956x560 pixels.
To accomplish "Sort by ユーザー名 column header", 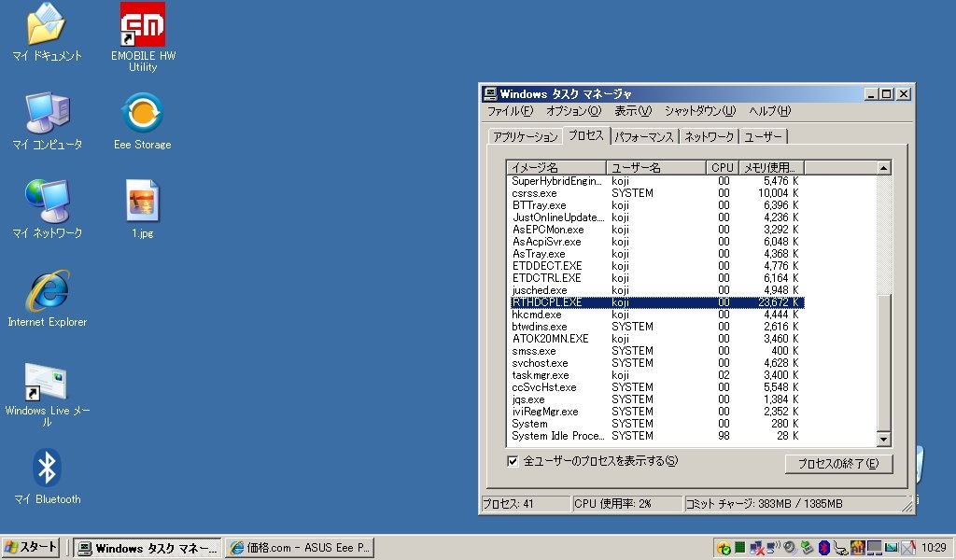I will pos(655,168).
